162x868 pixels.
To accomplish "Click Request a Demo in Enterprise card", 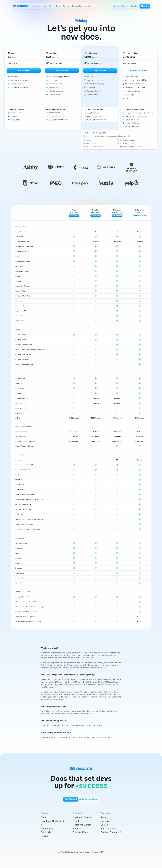I will tap(138, 70).
